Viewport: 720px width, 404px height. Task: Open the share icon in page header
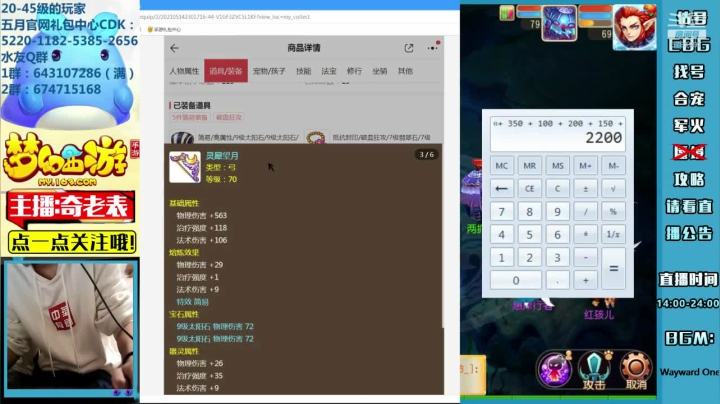click(x=409, y=48)
